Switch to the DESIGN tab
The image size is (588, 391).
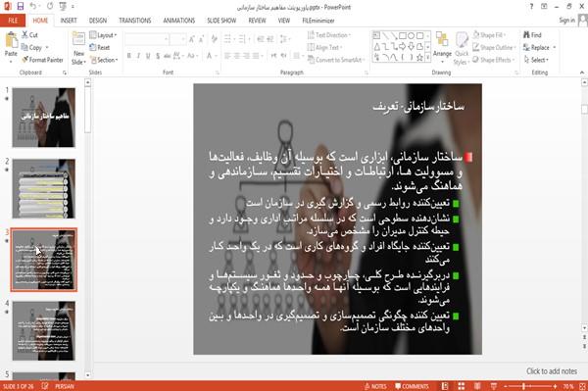(x=98, y=21)
